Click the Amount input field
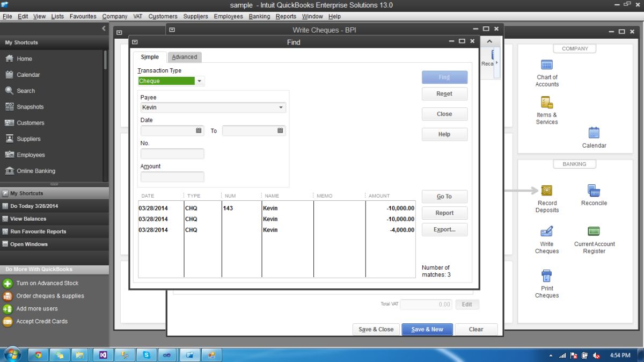This screenshot has height=362, width=644. click(172, 177)
